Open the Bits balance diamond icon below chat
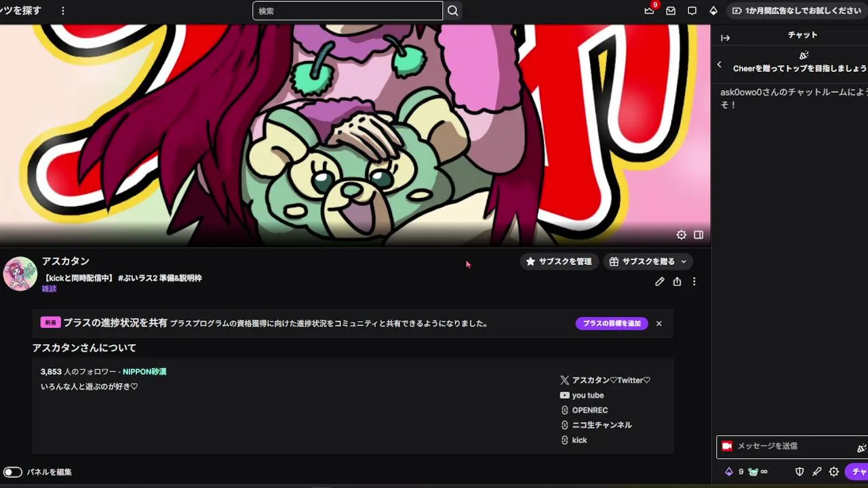Viewport: 868px width, 488px height. tap(729, 472)
